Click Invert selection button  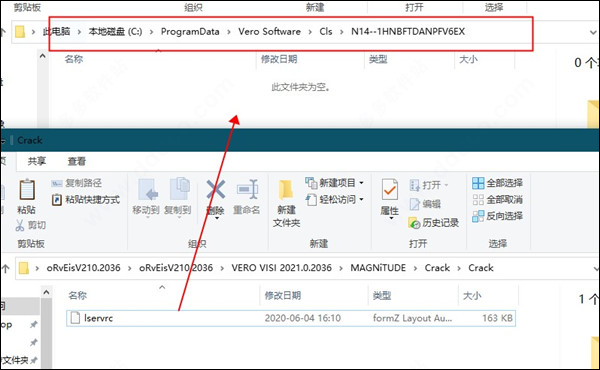pyautogui.click(x=497, y=216)
